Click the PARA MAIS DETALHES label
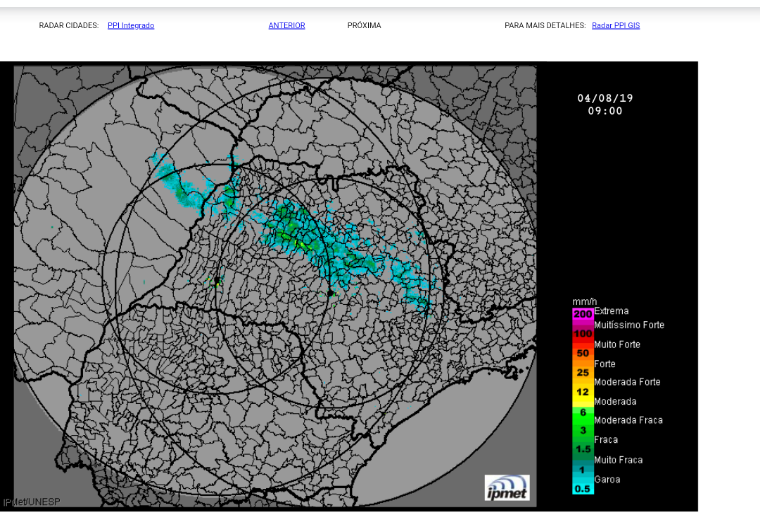Screen dimensions: 760x519 tap(545, 25)
